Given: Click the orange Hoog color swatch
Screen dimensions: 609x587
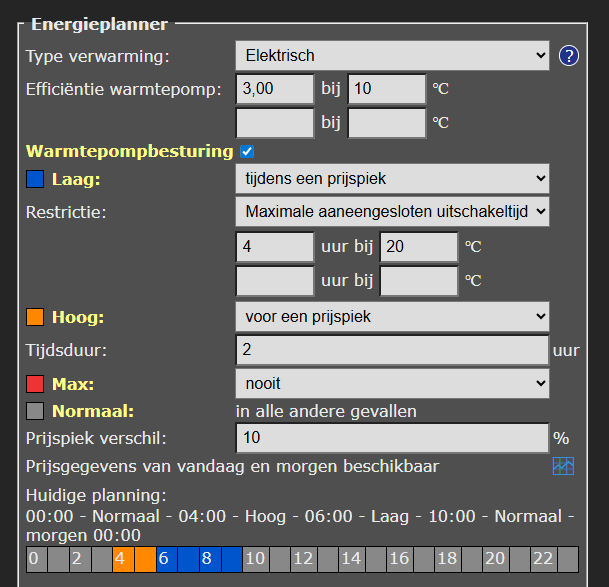Looking at the screenshot, I should 35,318.
